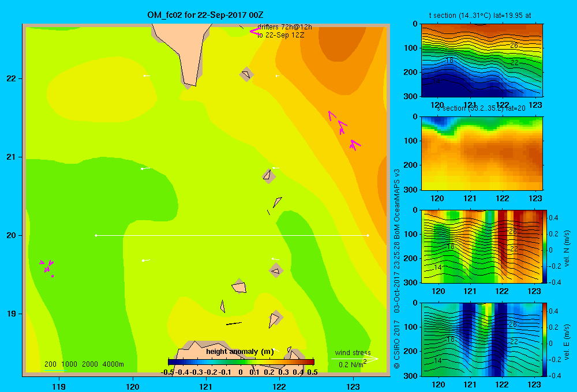
Task: Click the '-0.5' tick on height anomaly scale
Action: (x=167, y=372)
